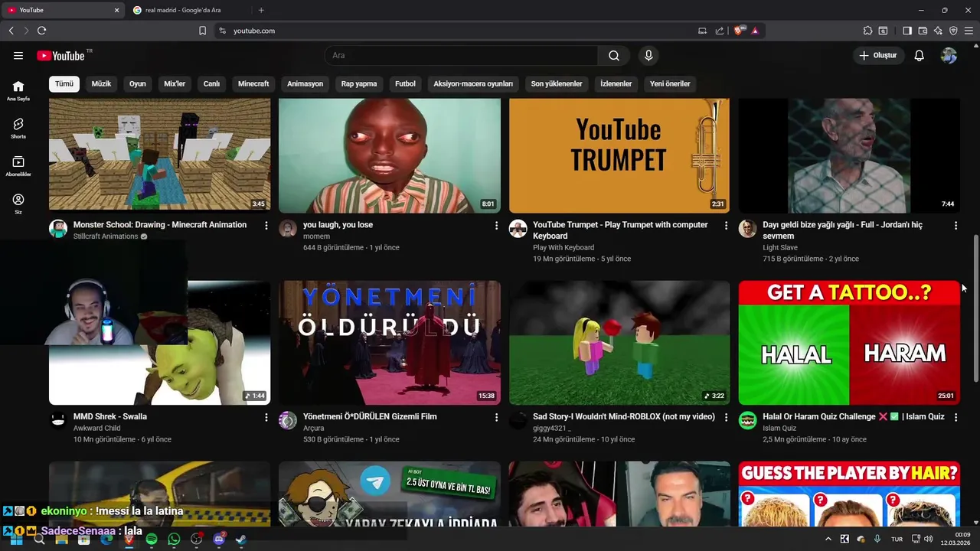Open the Roblox Sad Story thumbnail
Viewport: 980px width, 551px height.
tap(619, 343)
